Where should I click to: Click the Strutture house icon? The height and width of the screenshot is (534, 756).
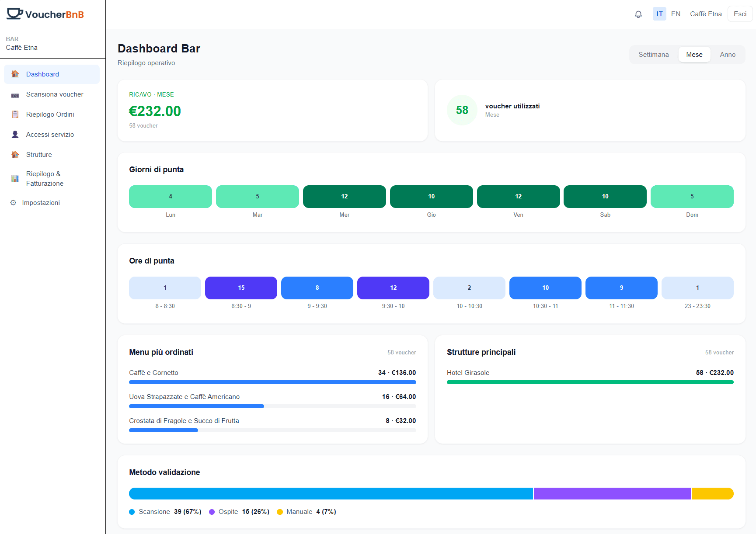click(x=15, y=155)
